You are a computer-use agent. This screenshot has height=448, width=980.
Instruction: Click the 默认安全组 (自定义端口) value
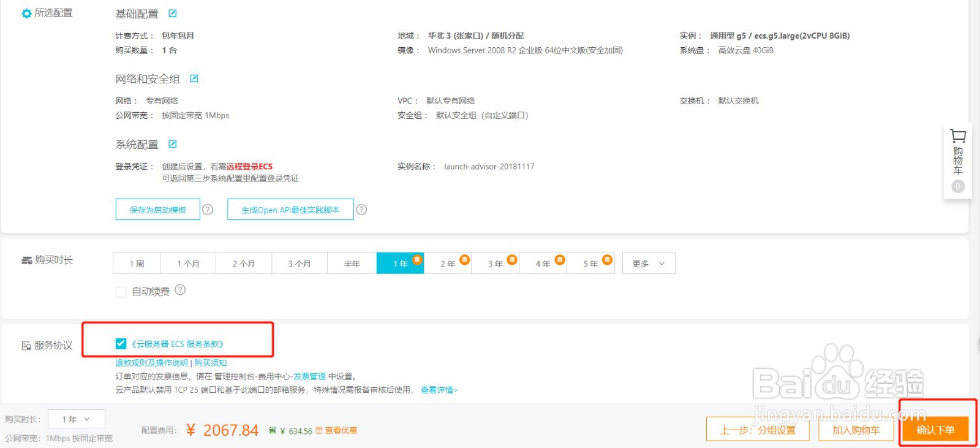pos(482,115)
